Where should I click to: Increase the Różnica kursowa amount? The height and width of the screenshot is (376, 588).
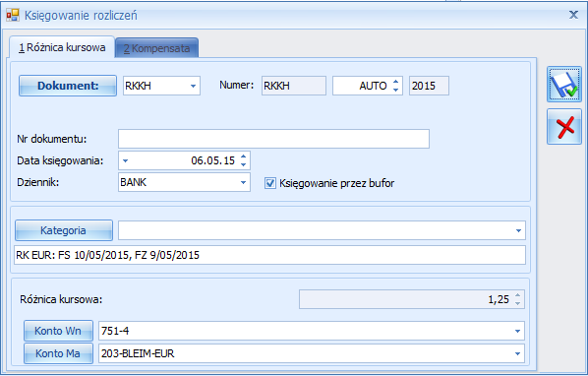518,295
